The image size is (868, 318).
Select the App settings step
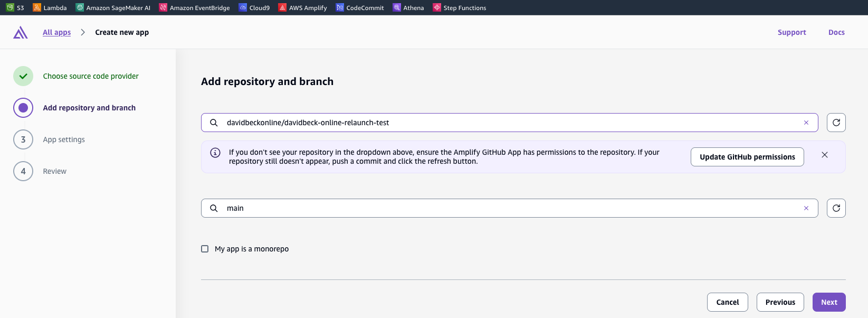pyautogui.click(x=64, y=139)
